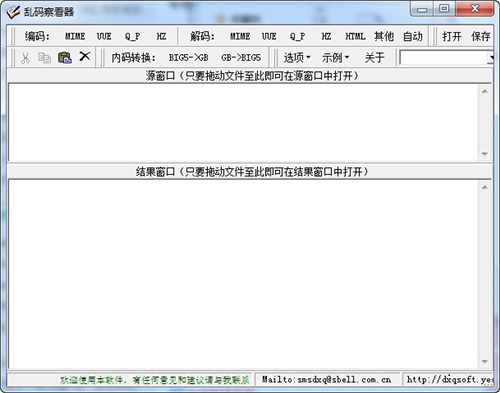The height and width of the screenshot is (393, 500).
Task: Click the 结果窗口 header label
Action: (252, 172)
